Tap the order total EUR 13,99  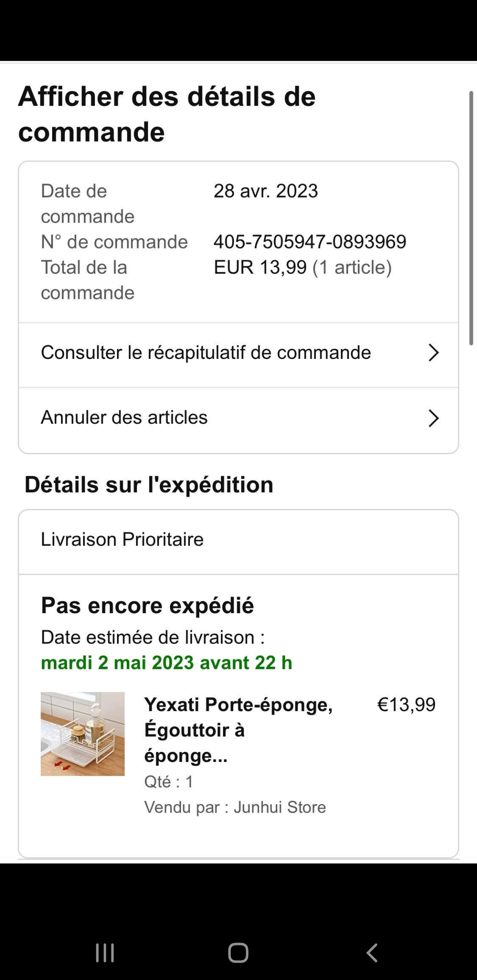tap(260, 268)
